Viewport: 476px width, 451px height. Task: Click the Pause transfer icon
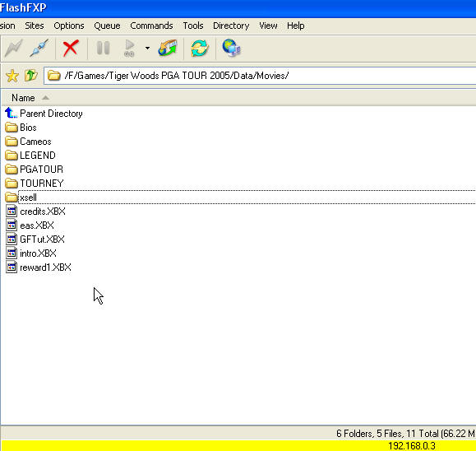coord(103,49)
